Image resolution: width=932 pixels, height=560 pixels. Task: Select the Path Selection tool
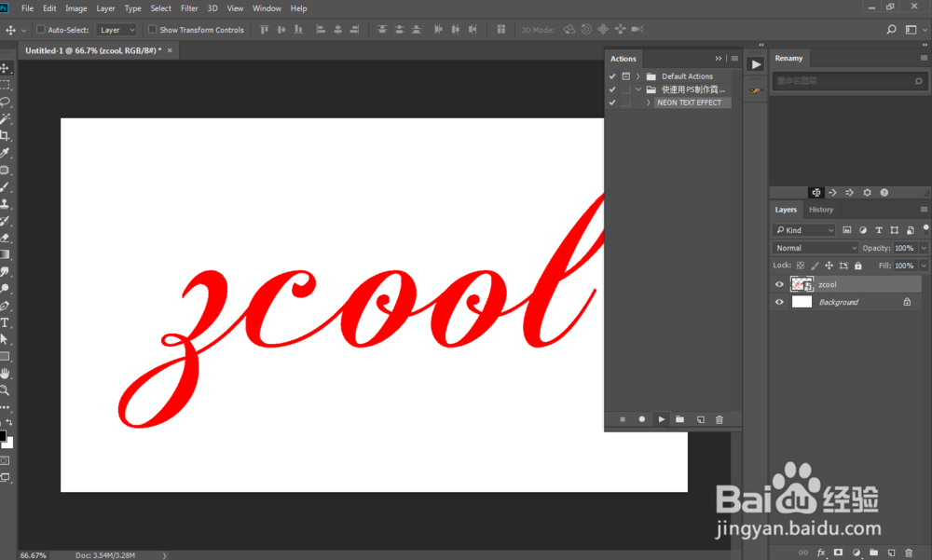(5, 339)
